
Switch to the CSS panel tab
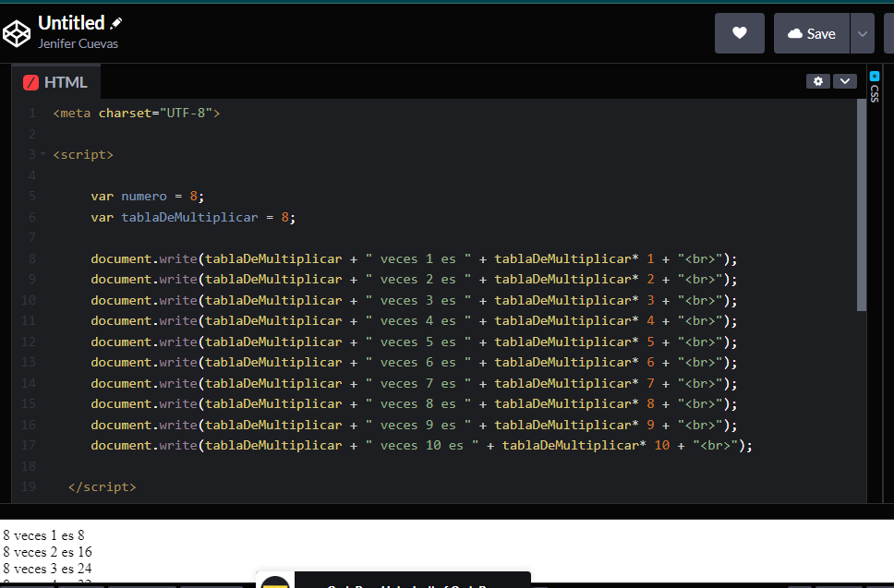point(875,87)
